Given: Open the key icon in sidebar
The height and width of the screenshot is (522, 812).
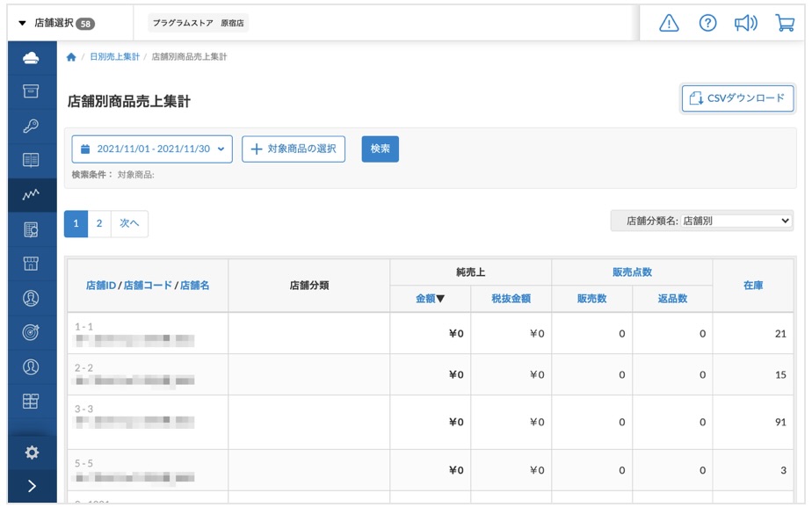Looking at the screenshot, I should (x=31, y=126).
